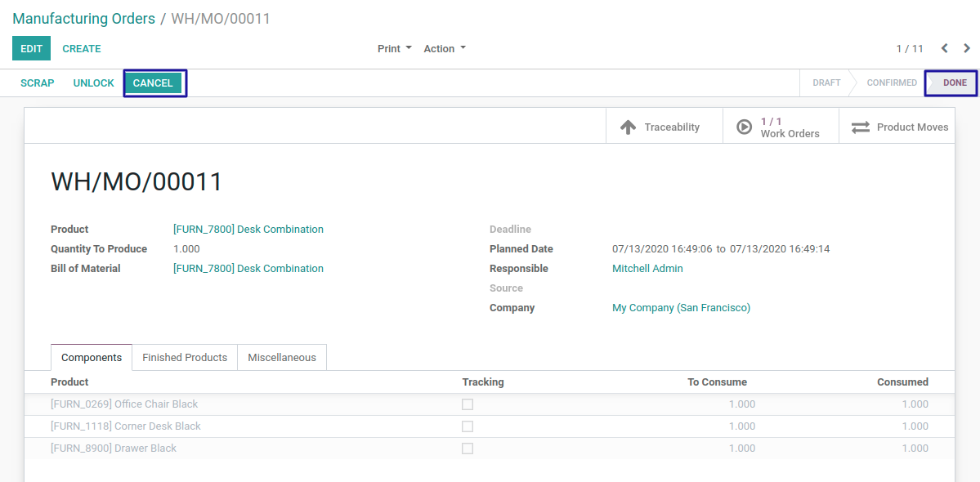980x482 pixels.
Task: Toggle Tracking checkbox for Office Chair Black
Action: [468, 404]
